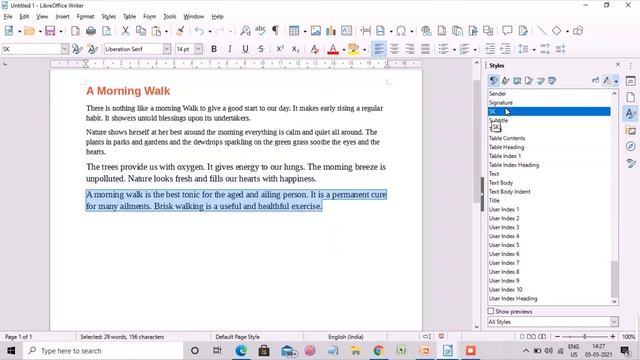
Task: Click the Insert Text Box icon
Action: click(x=347, y=31)
